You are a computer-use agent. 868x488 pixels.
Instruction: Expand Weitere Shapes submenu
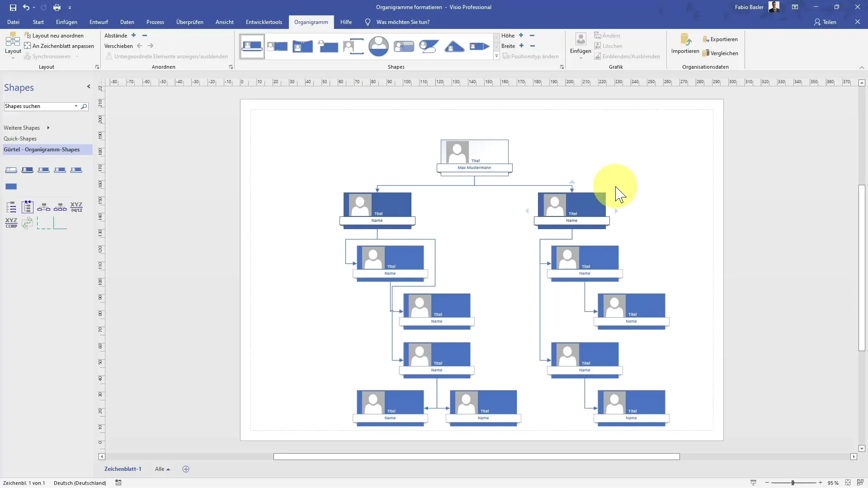[26, 128]
